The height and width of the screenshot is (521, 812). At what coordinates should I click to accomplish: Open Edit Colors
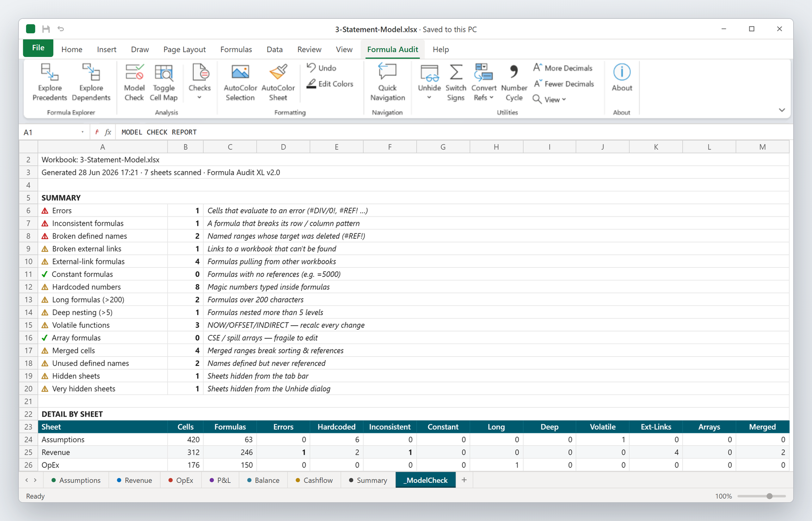coord(330,84)
